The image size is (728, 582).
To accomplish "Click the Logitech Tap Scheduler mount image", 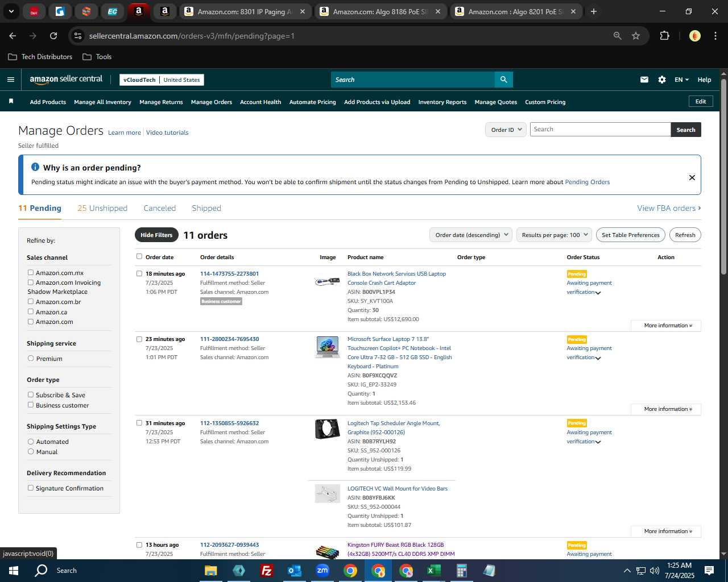I will (328, 429).
